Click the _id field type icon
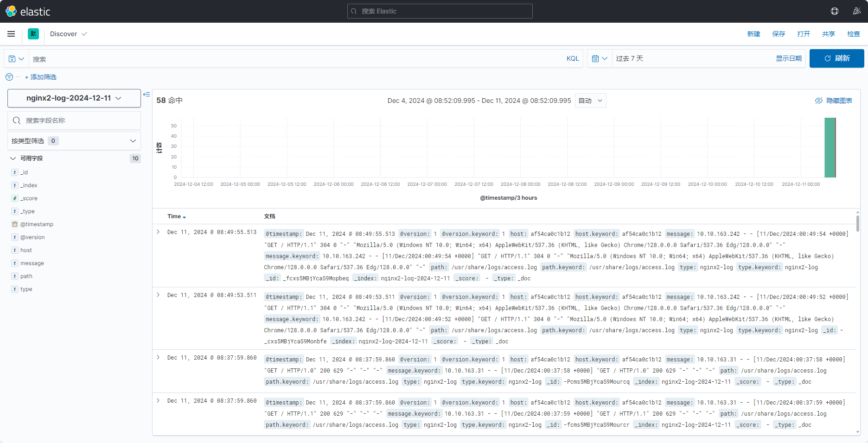868x443 pixels. pyautogui.click(x=15, y=172)
